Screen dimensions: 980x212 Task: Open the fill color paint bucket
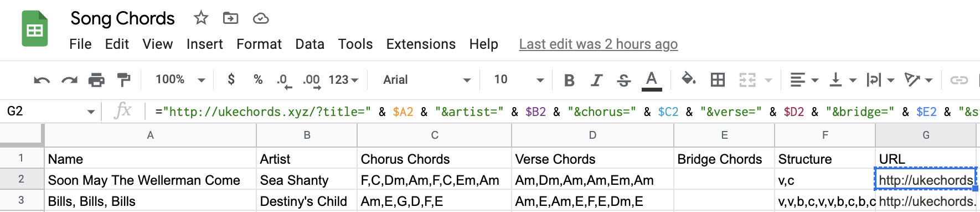[x=688, y=79]
